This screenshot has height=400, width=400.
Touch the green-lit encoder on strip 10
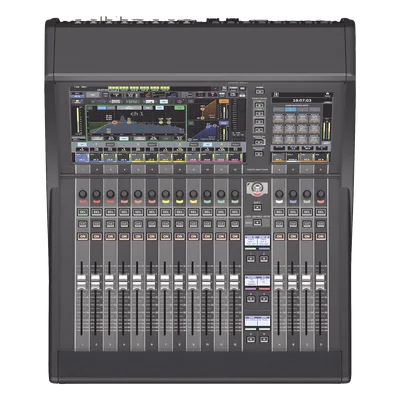coord(207,194)
